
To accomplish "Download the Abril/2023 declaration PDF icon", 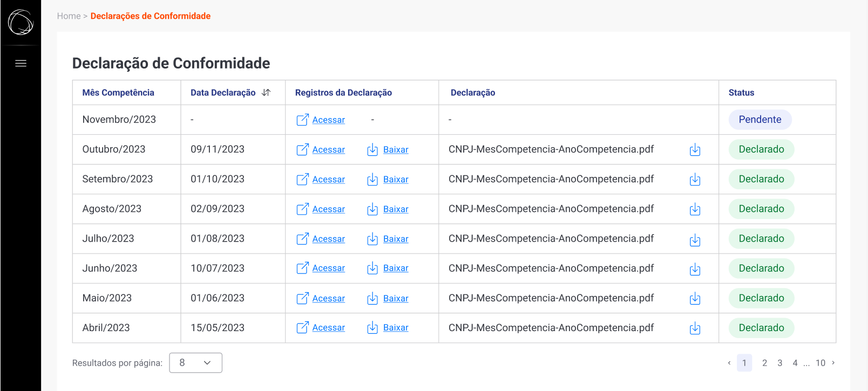I will click(695, 328).
